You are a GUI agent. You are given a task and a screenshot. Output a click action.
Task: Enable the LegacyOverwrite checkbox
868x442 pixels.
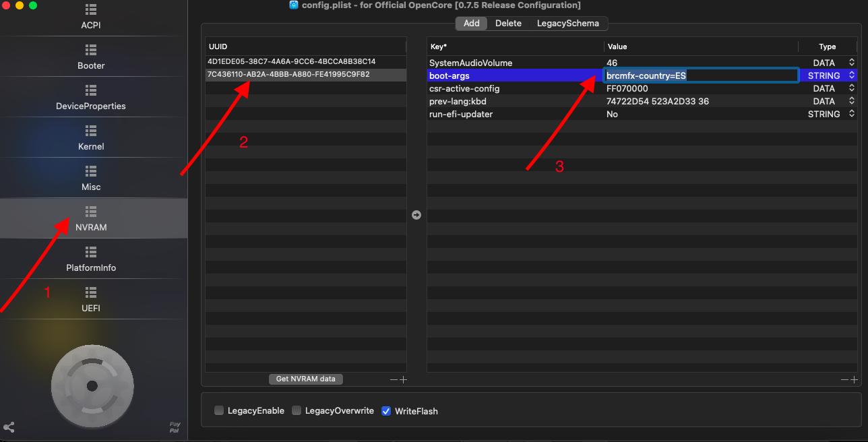tap(297, 410)
